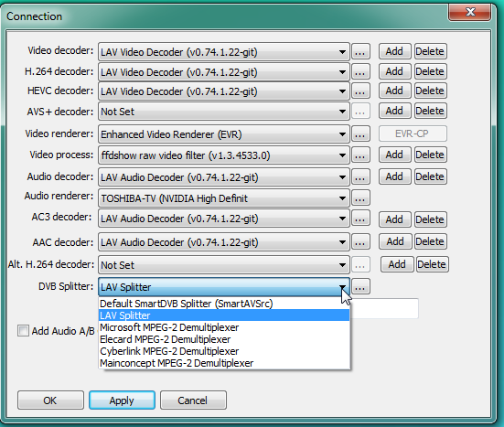Open H.264 decoder properties (...) button

360,71
